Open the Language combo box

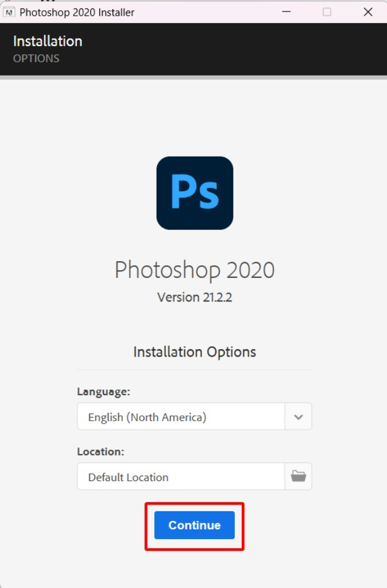[181, 416]
